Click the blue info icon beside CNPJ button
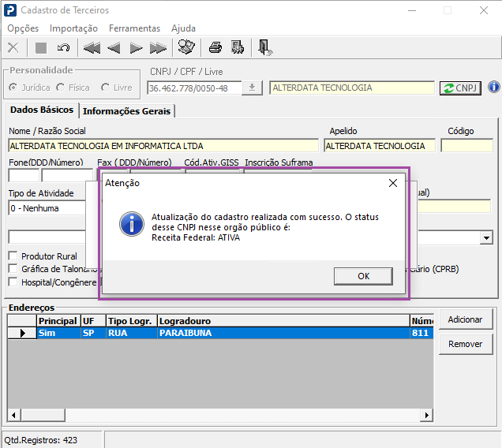The height and width of the screenshot is (448, 502). click(x=494, y=87)
